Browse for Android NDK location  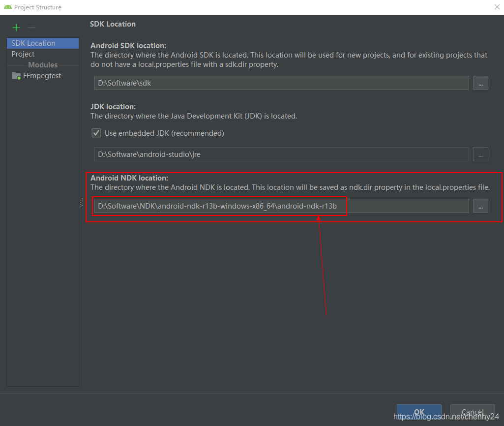pos(480,206)
